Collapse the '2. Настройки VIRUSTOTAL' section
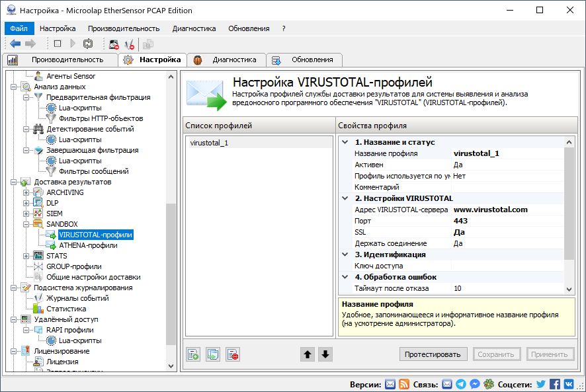 point(343,198)
